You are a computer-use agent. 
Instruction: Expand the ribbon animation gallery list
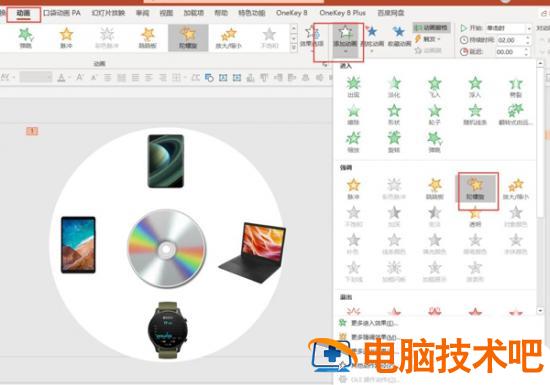pos(294,48)
